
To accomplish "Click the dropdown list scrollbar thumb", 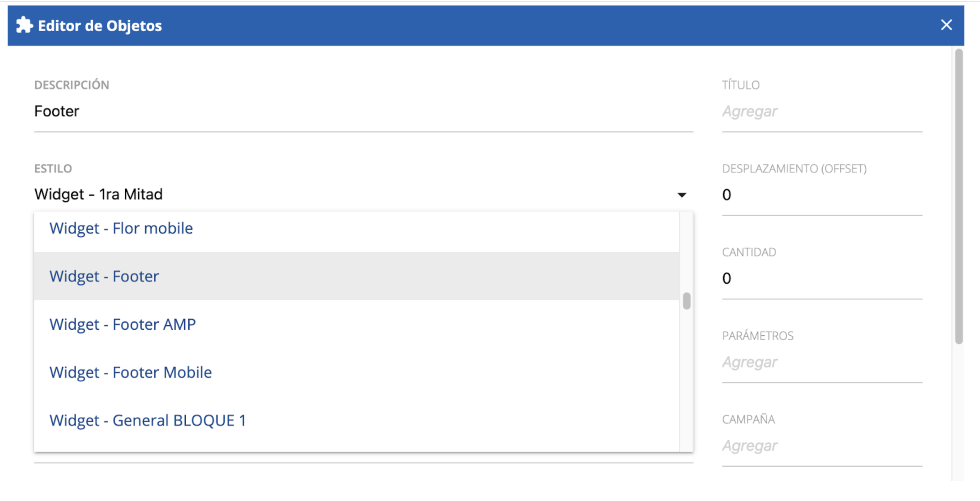I will click(x=686, y=301).
